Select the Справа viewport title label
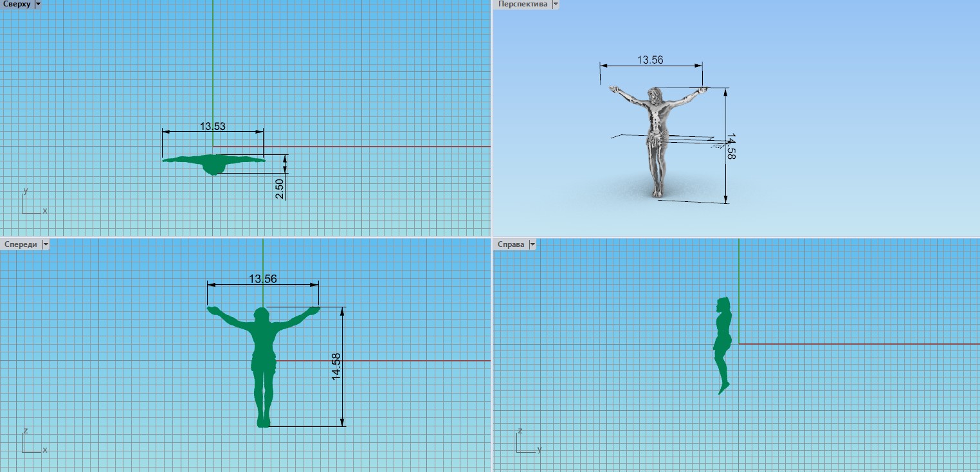Screen dimensions: 980x472 511,244
